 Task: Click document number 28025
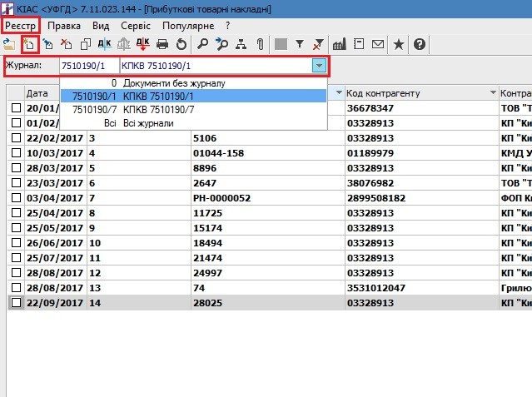(x=207, y=303)
